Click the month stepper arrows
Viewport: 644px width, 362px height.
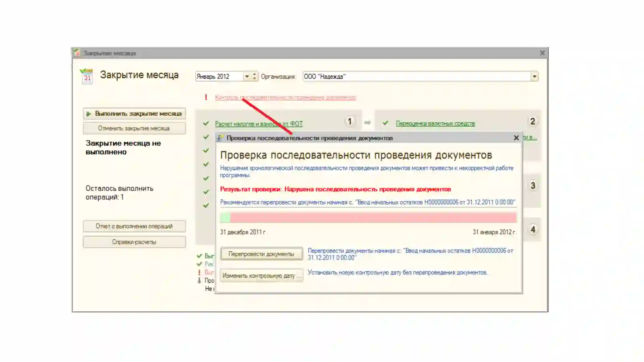(x=254, y=77)
